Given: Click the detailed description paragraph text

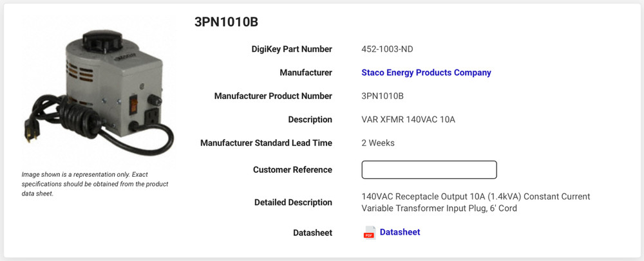Looking at the screenshot, I should [475, 202].
